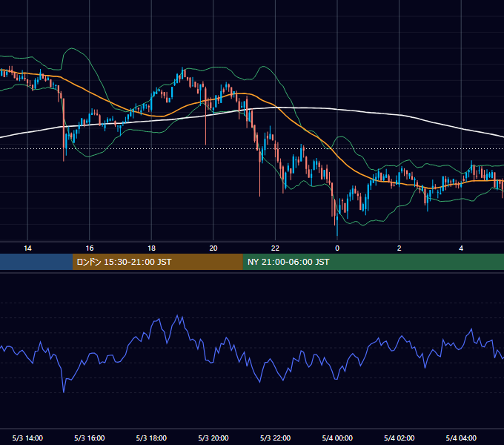504x445 pixels.
Task: Click the ロンドン 15:30-21:00 JST session bar
Action: pos(157,262)
